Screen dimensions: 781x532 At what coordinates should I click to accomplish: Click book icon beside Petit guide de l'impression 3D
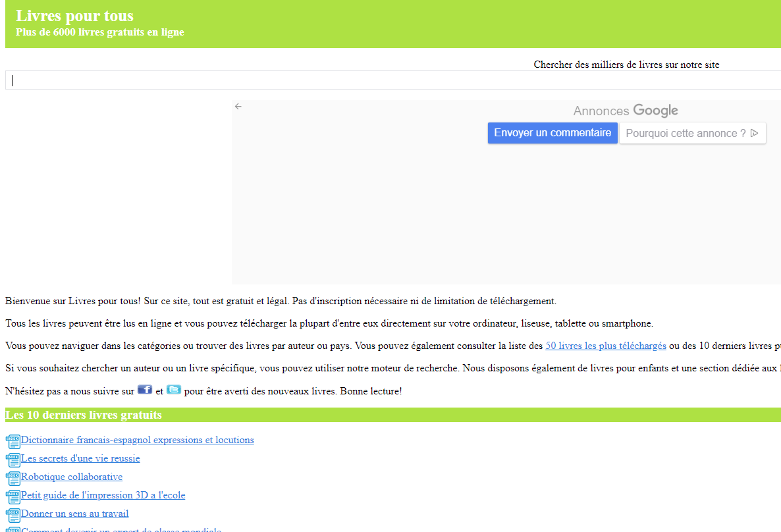pyautogui.click(x=13, y=496)
